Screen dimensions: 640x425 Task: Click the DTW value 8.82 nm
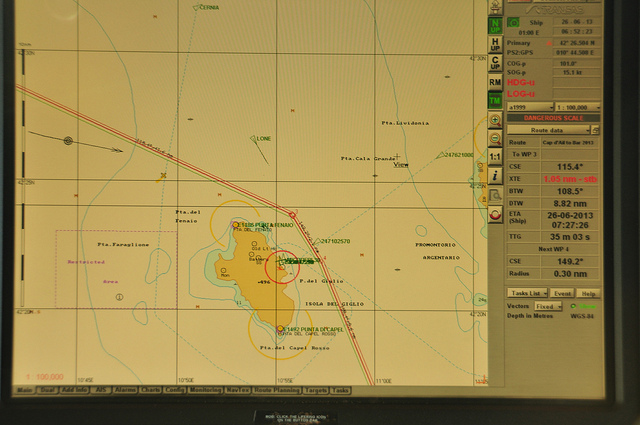[x=570, y=203]
